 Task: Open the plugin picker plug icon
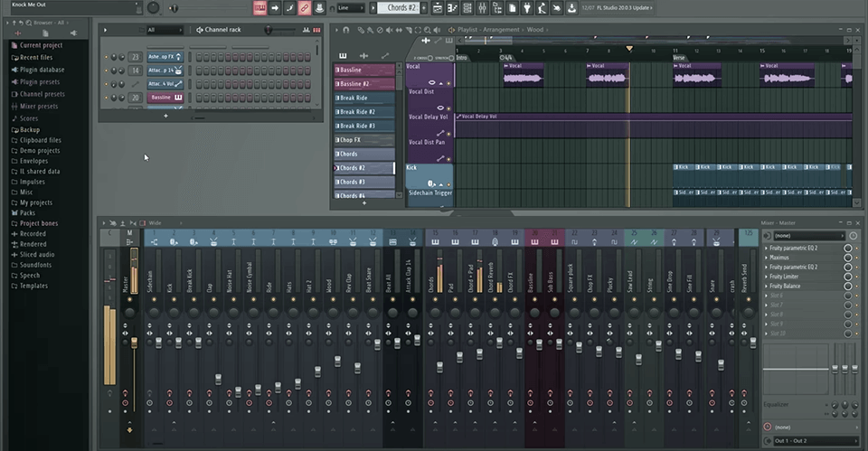527,8
